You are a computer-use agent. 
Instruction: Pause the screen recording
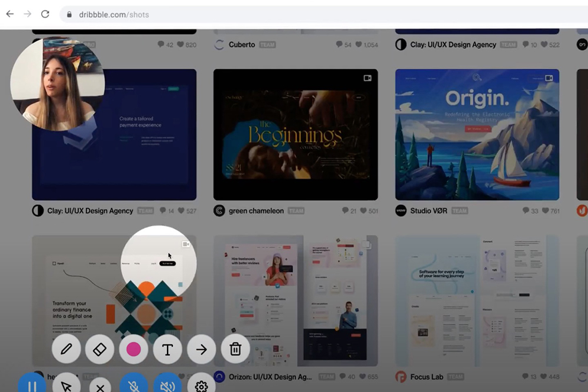(x=32, y=385)
